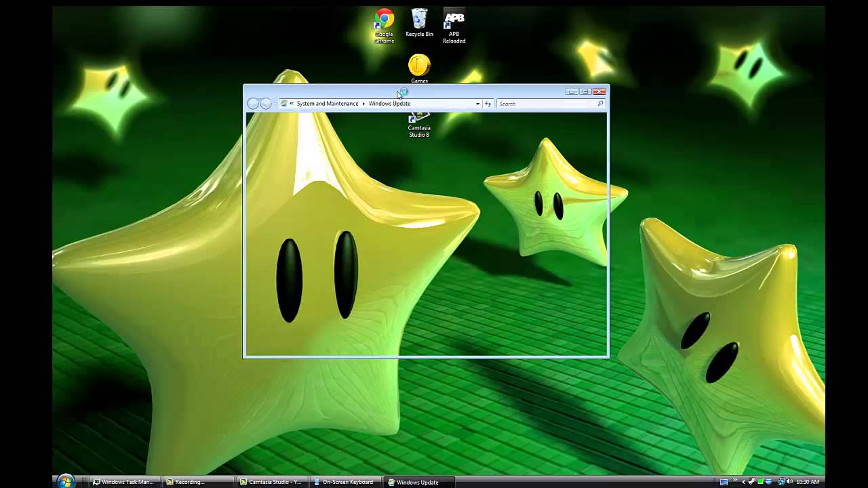Launch APB Reloaded from the desktop

[454, 26]
